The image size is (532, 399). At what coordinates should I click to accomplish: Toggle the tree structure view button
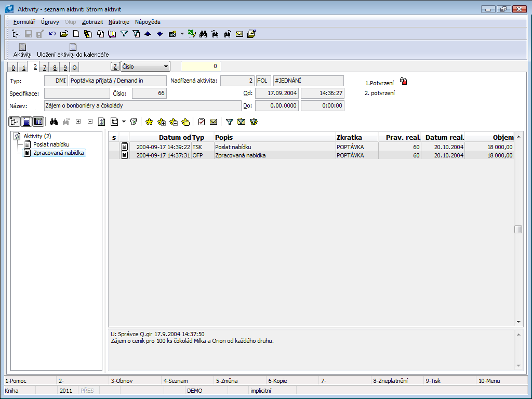[15, 122]
